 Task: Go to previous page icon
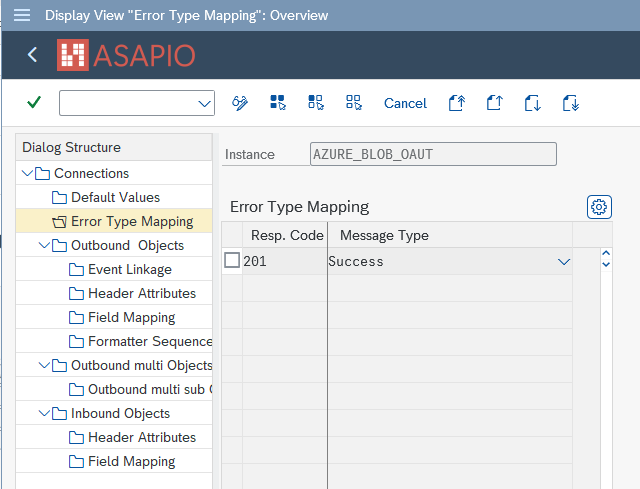point(495,103)
